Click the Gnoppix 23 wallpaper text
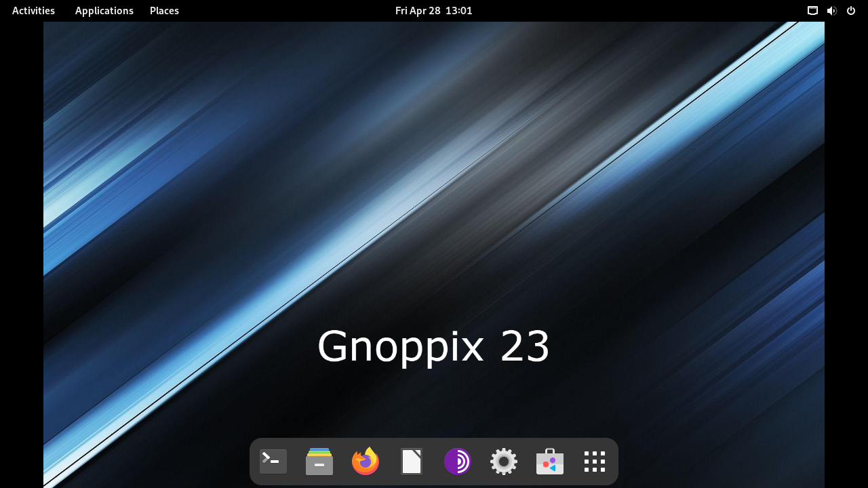Viewport: 868px width, 488px height. tap(433, 346)
